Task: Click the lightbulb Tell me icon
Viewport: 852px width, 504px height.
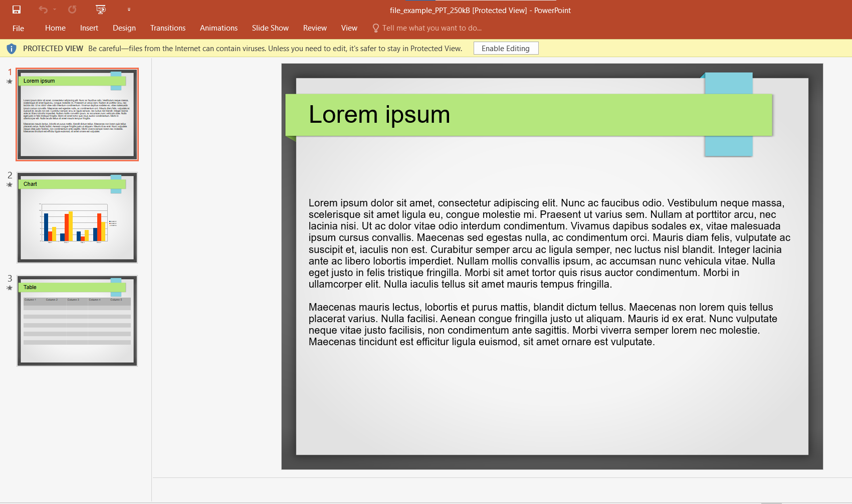Action: (x=375, y=28)
